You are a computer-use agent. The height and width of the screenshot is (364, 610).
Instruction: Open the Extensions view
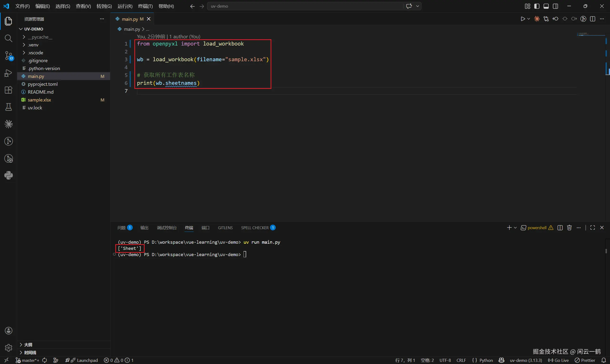point(9,90)
